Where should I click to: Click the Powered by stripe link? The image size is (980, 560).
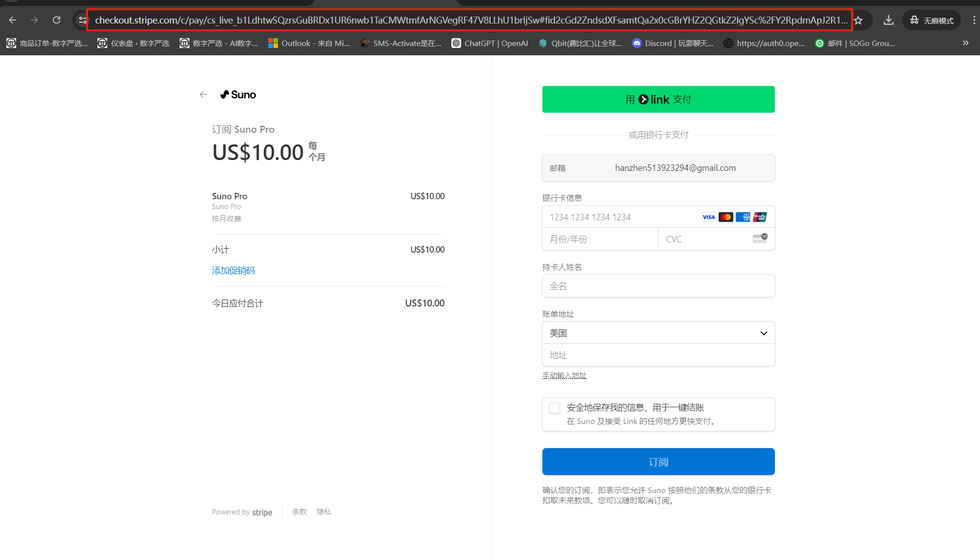242,512
